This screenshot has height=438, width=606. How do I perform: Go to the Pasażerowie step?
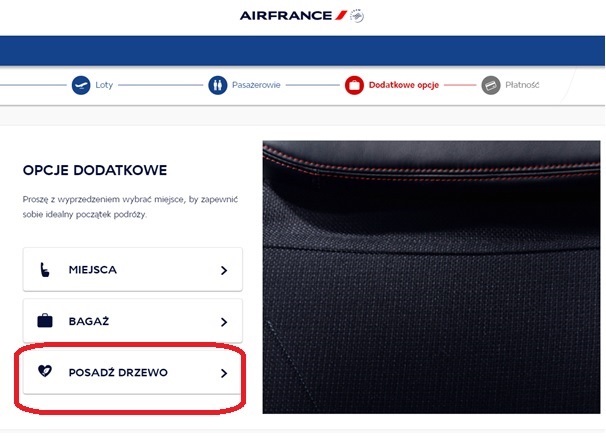point(258,85)
